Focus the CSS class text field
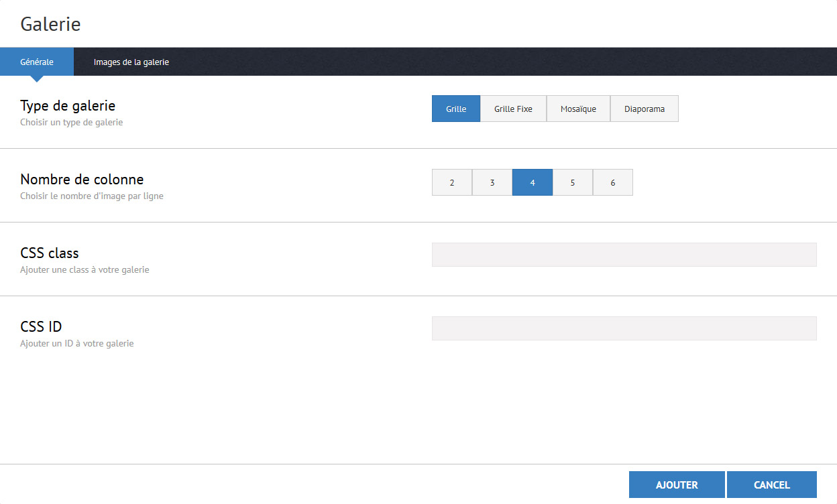The width and height of the screenshot is (837, 504). 624,255
